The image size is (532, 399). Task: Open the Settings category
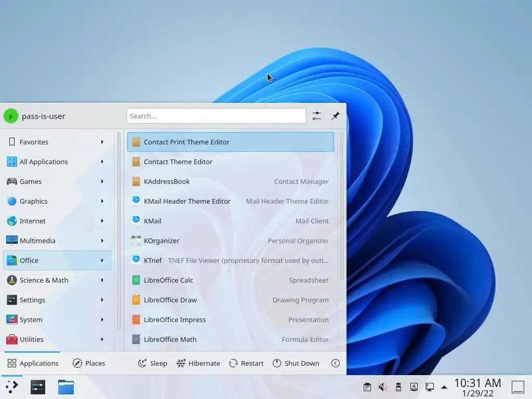point(57,300)
